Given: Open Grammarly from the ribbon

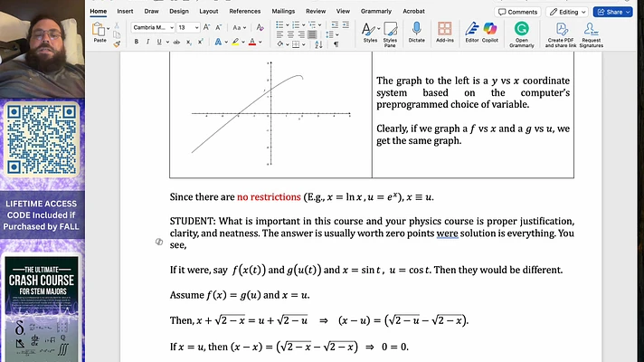Looking at the screenshot, I should pos(522,34).
